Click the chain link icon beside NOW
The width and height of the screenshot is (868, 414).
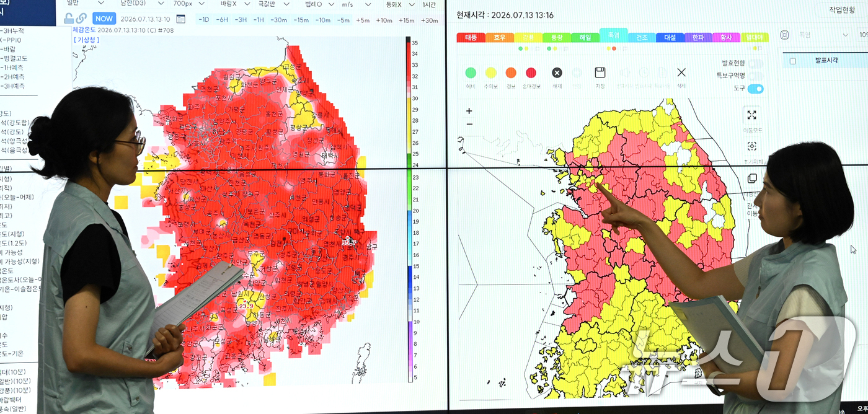coord(81,19)
